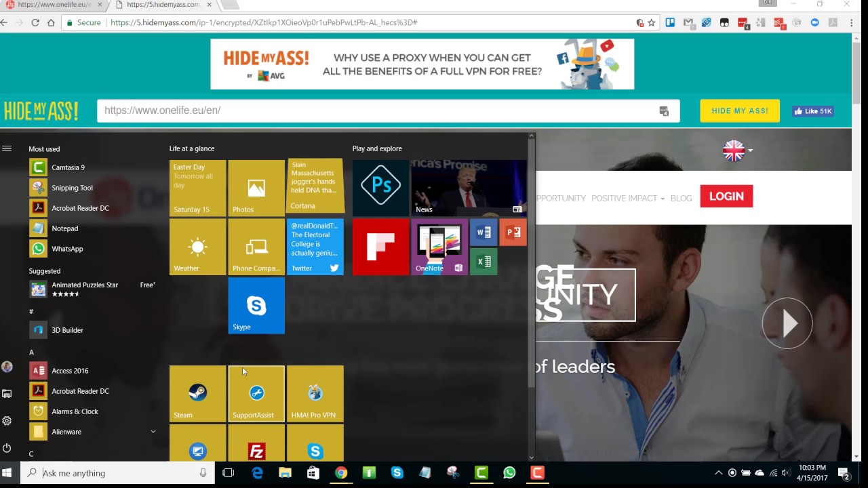Open the Start menu Settings gear
The width and height of the screenshot is (868, 488).
(7, 421)
